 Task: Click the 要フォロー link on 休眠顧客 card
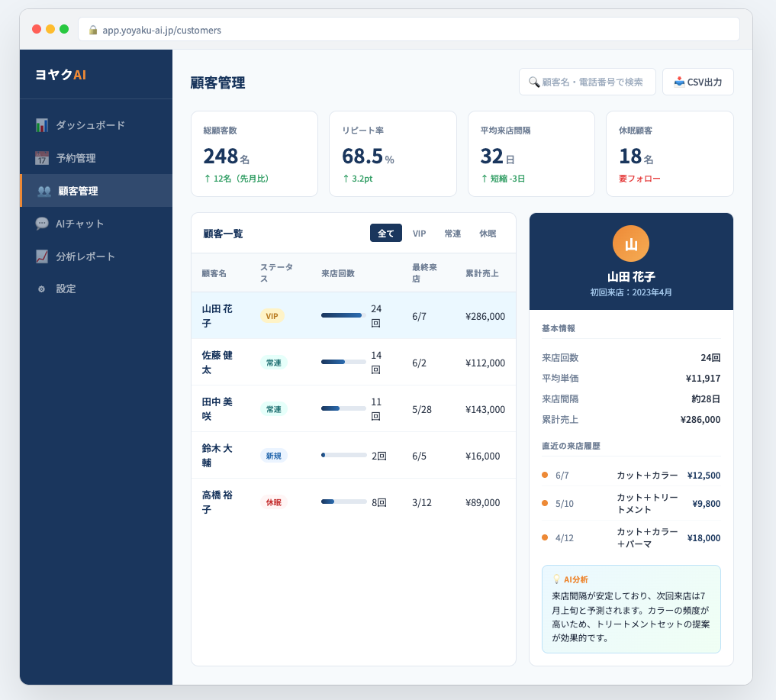(639, 179)
